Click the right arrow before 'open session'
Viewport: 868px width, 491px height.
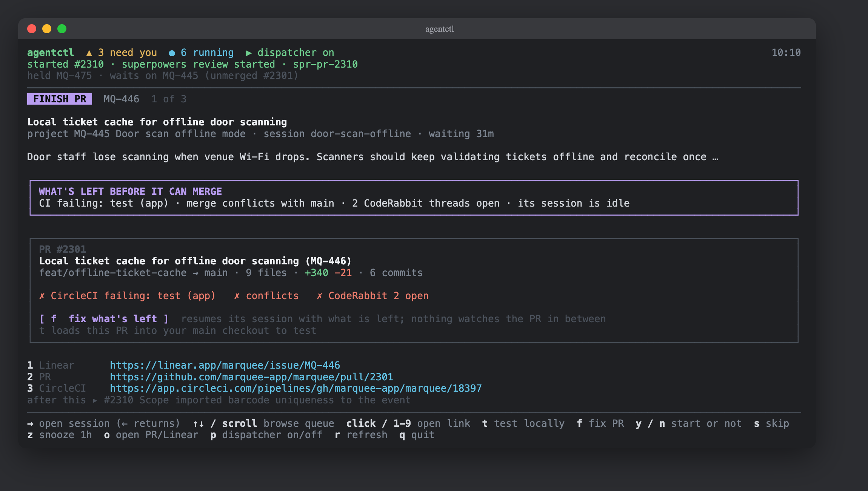(30, 424)
